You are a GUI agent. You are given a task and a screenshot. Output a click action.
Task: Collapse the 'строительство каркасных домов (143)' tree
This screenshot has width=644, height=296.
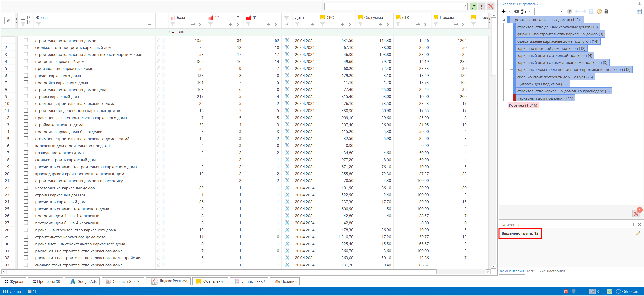tap(504, 20)
